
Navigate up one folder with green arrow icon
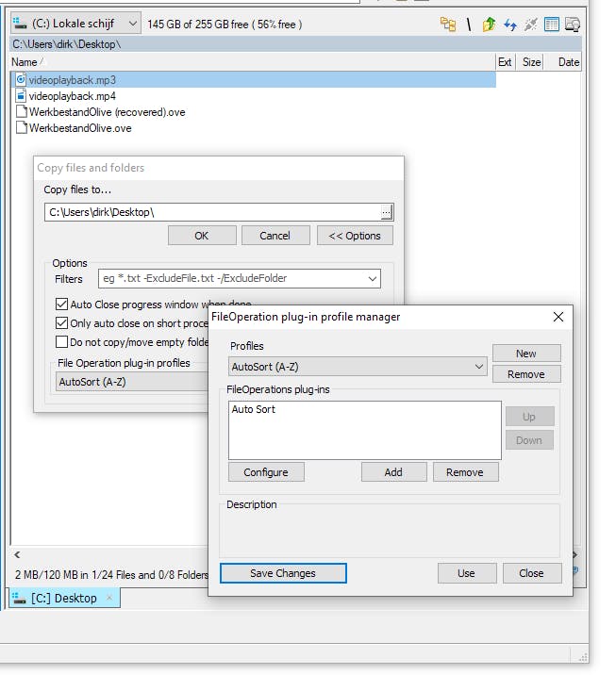click(x=489, y=25)
